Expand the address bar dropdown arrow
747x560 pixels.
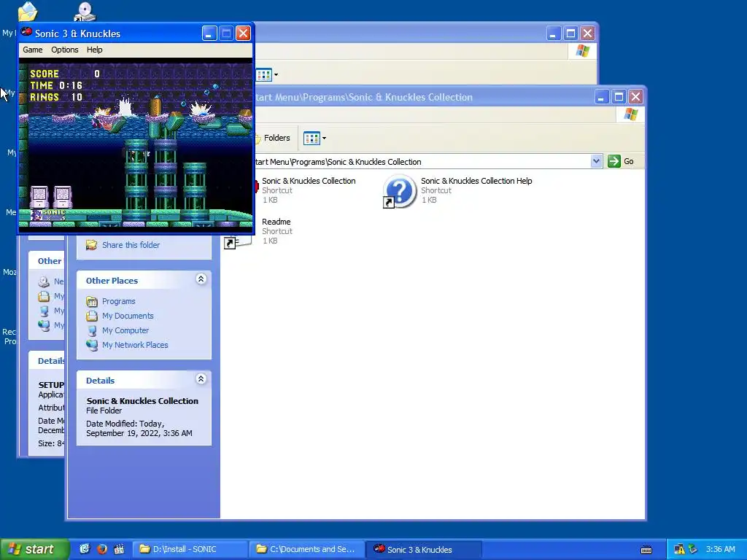point(596,161)
